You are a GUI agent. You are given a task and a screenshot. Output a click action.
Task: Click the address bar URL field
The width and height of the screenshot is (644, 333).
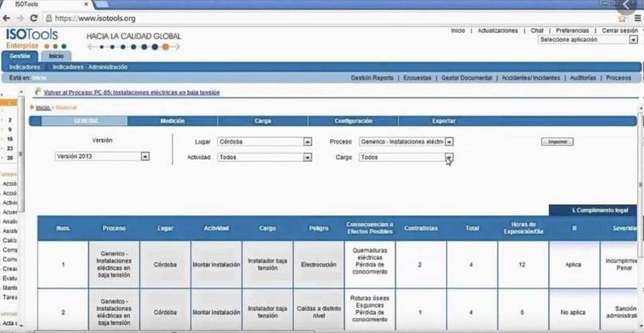point(329,18)
